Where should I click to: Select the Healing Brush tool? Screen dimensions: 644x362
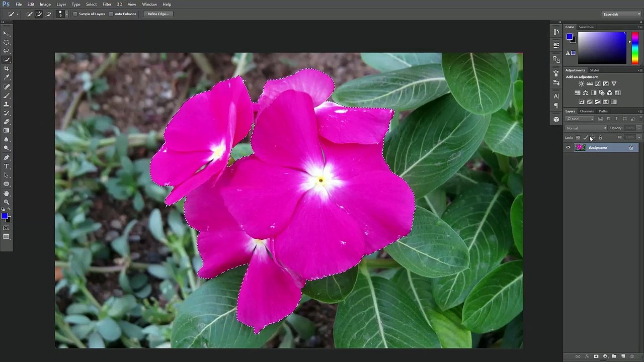coord(7,86)
